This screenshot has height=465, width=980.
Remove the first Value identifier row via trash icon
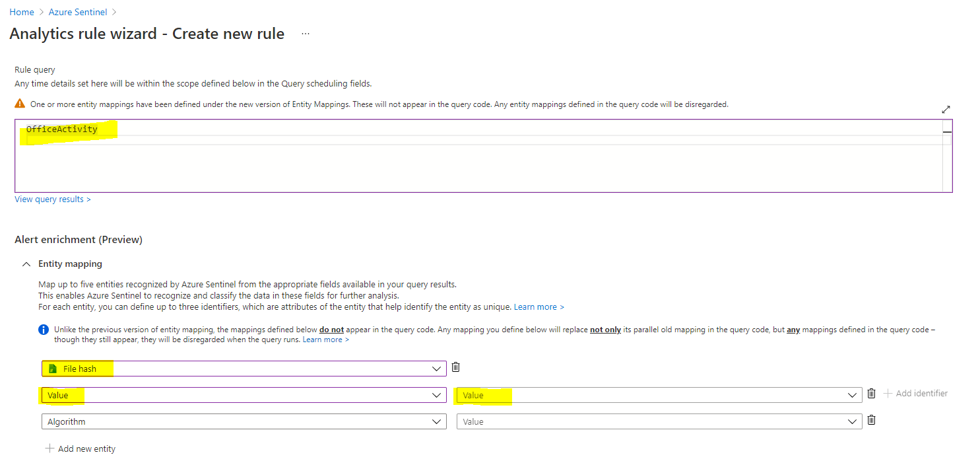click(871, 393)
